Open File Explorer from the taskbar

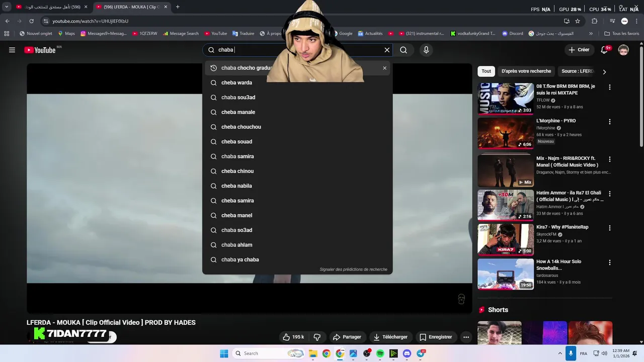click(x=312, y=353)
